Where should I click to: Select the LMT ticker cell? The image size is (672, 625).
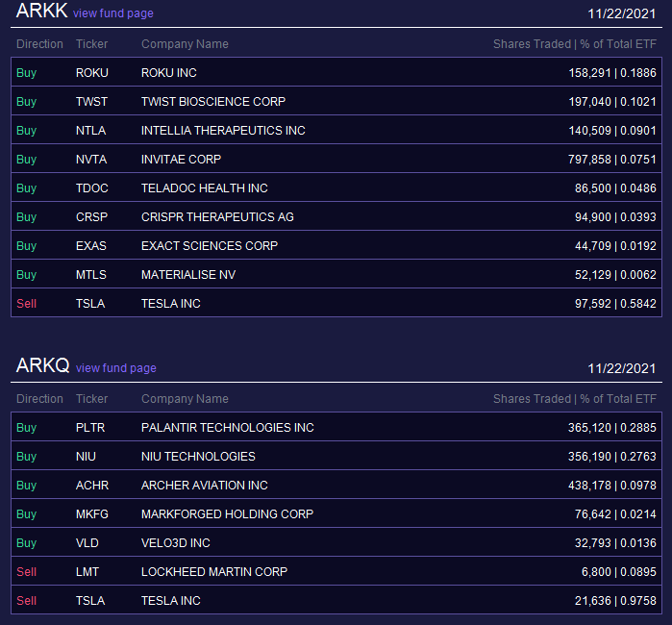[x=87, y=572]
